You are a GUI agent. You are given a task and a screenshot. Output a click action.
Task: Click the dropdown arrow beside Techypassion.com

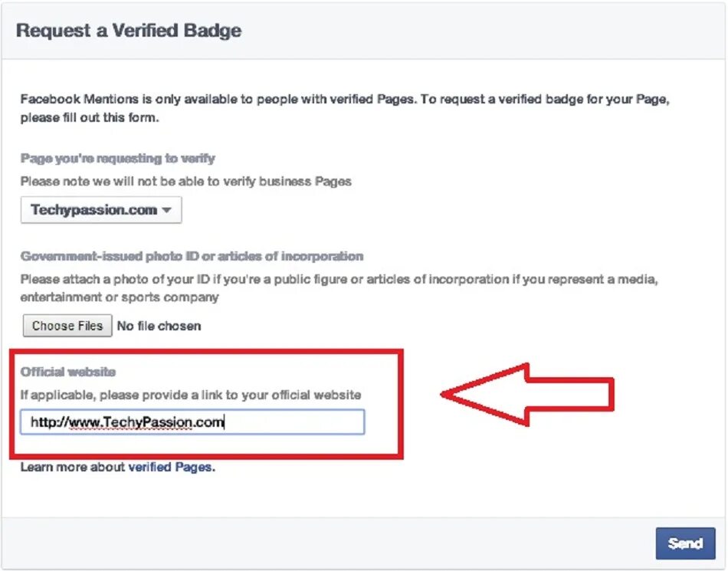click(166, 211)
